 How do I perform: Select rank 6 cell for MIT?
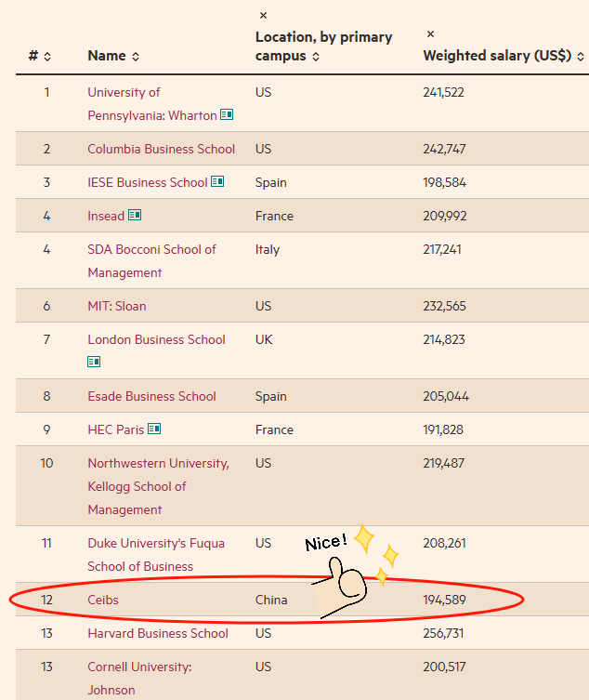pos(46,306)
